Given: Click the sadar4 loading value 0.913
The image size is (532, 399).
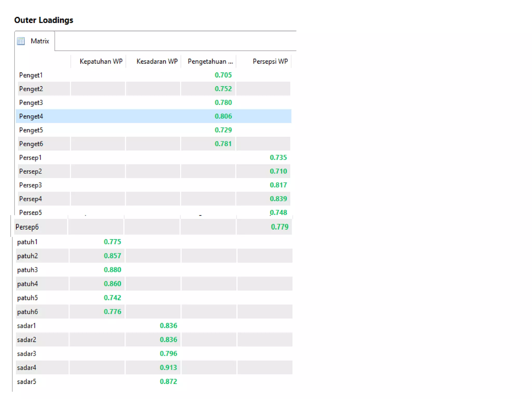Looking at the screenshot, I should point(168,368).
